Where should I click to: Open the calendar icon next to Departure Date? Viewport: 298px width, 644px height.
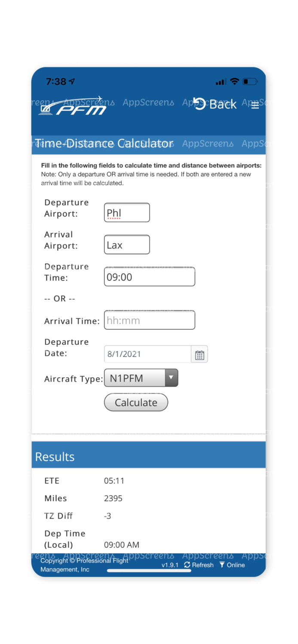click(x=199, y=354)
